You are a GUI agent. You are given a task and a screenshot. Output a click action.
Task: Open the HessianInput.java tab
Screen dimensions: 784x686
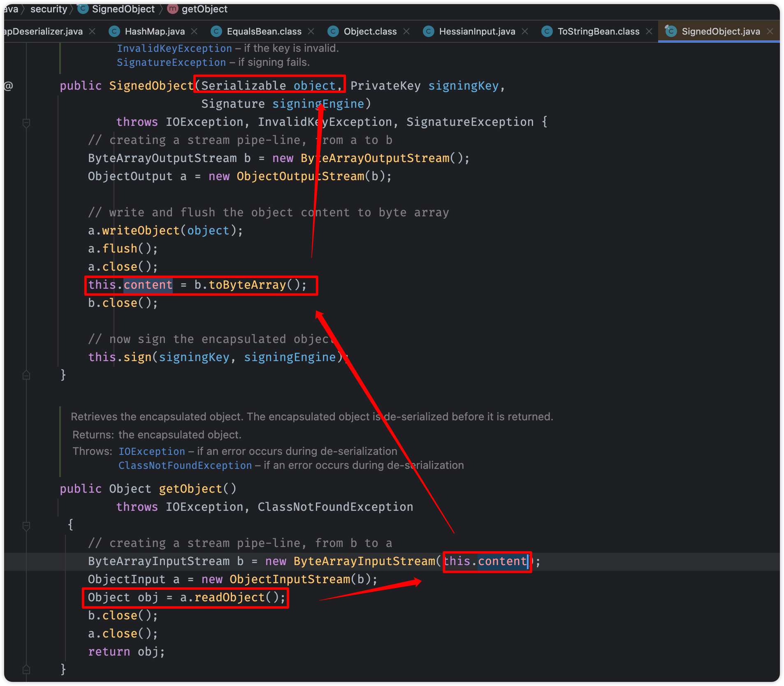[477, 31]
